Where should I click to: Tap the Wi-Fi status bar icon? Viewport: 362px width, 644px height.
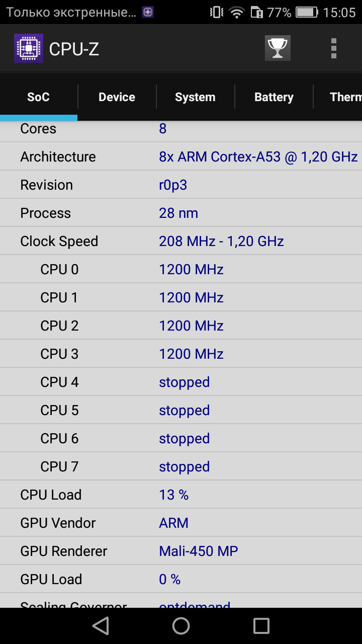[x=236, y=12]
